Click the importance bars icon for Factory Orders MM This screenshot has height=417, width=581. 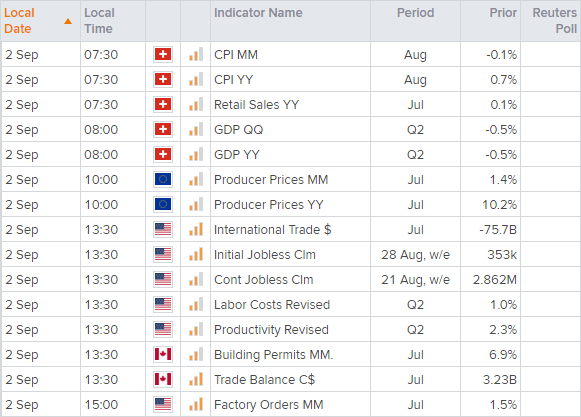pyautogui.click(x=196, y=404)
